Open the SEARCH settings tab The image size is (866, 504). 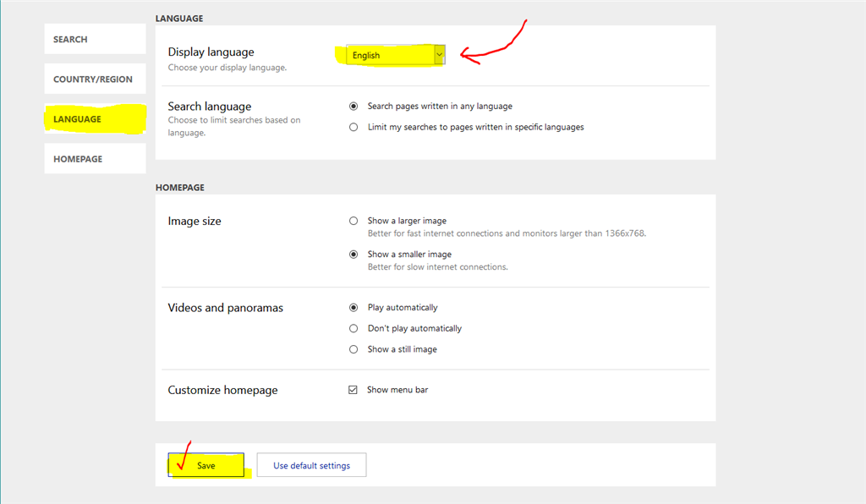[95, 39]
